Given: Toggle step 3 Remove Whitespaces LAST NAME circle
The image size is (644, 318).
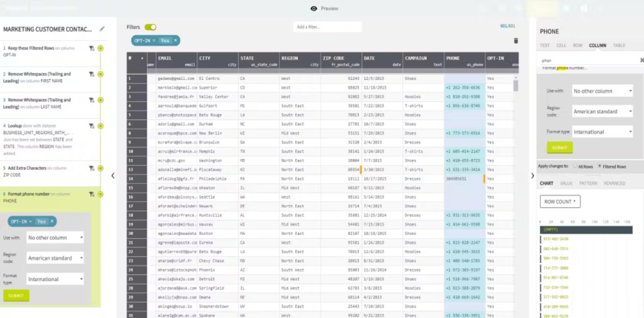Looking at the screenshot, I should [x=100, y=100].
